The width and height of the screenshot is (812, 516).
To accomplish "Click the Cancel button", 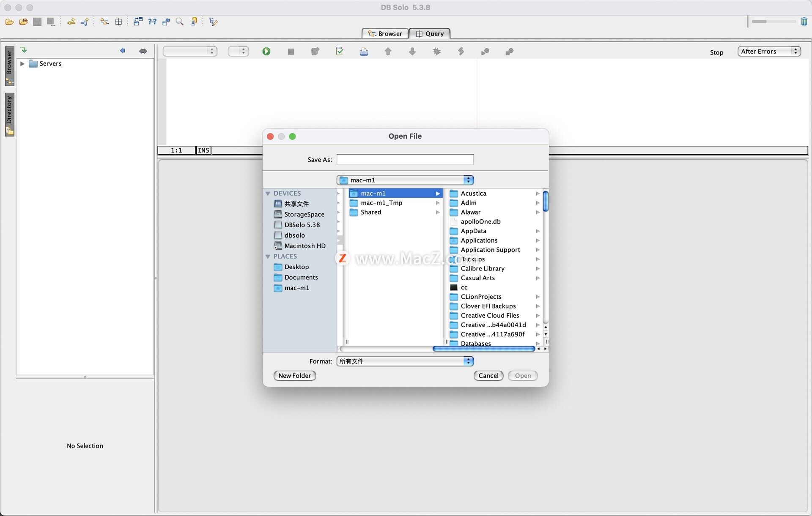I will pos(488,376).
